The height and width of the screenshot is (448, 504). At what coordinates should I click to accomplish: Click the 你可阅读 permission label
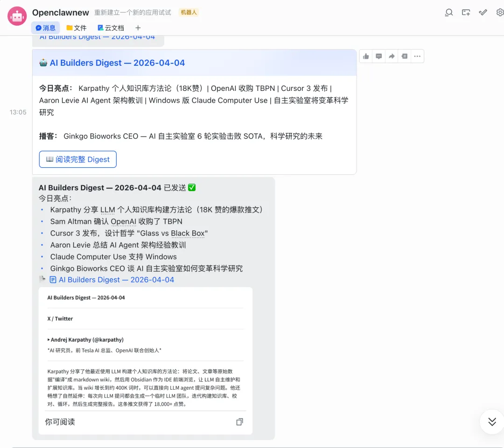coord(60,422)
